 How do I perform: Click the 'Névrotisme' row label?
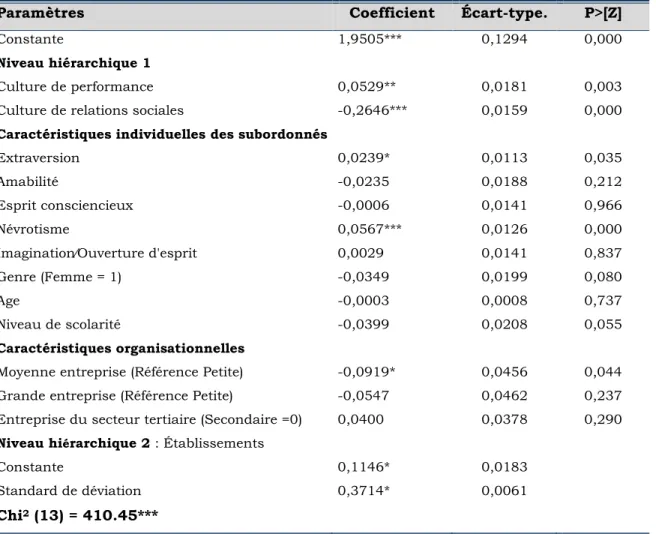click(34, 229)
